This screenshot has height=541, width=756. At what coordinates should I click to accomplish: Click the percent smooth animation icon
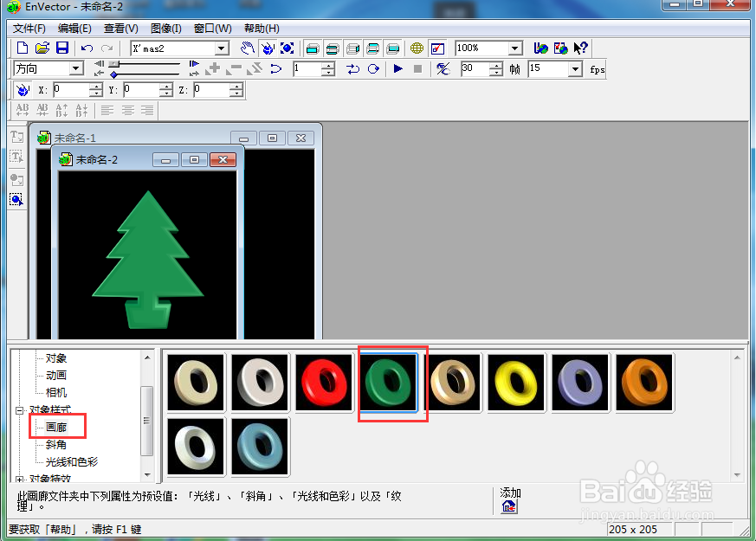(443, 69)
